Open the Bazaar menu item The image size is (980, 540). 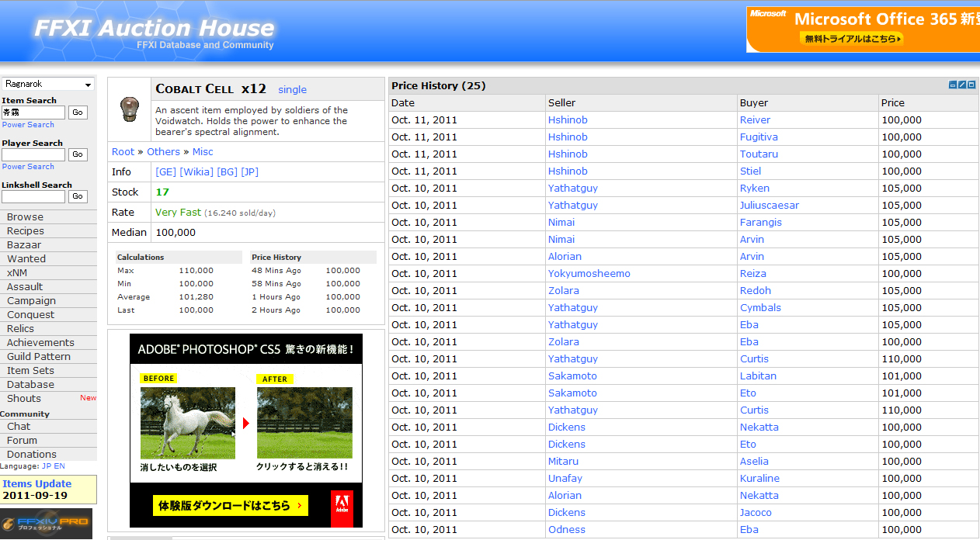[24, 245]
